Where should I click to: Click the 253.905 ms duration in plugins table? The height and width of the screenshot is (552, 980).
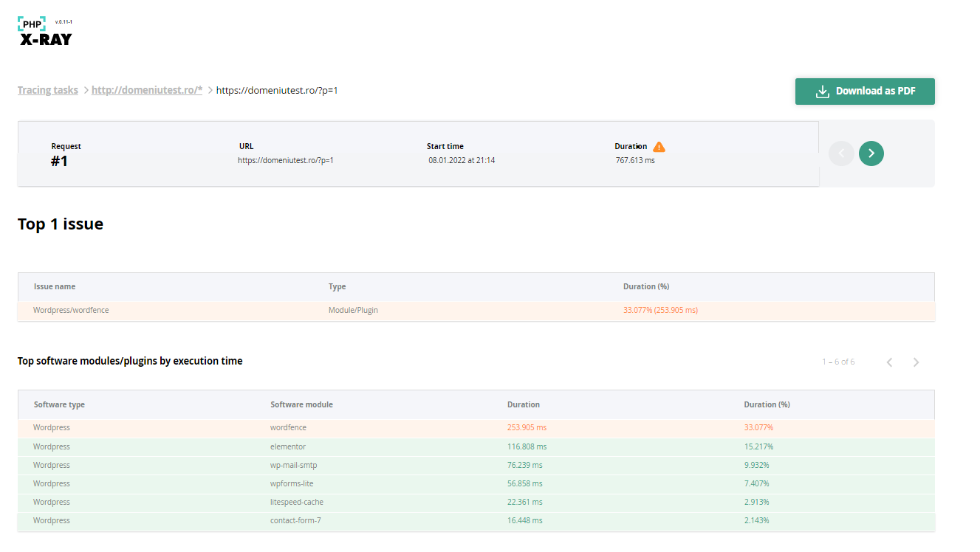click(527, 427)
